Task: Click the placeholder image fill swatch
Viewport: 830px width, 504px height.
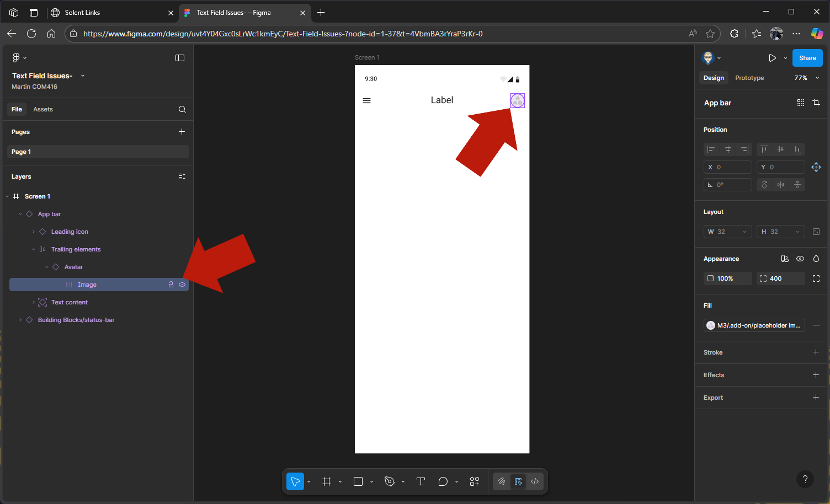Action: pyautogui.click(x=711, y=325)
